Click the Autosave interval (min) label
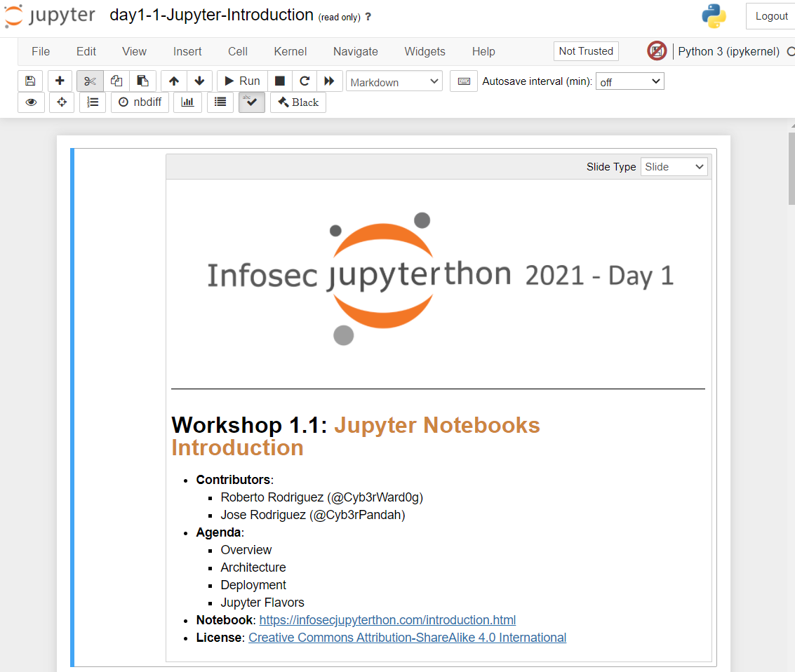The image size is (795, 672). 537,81
